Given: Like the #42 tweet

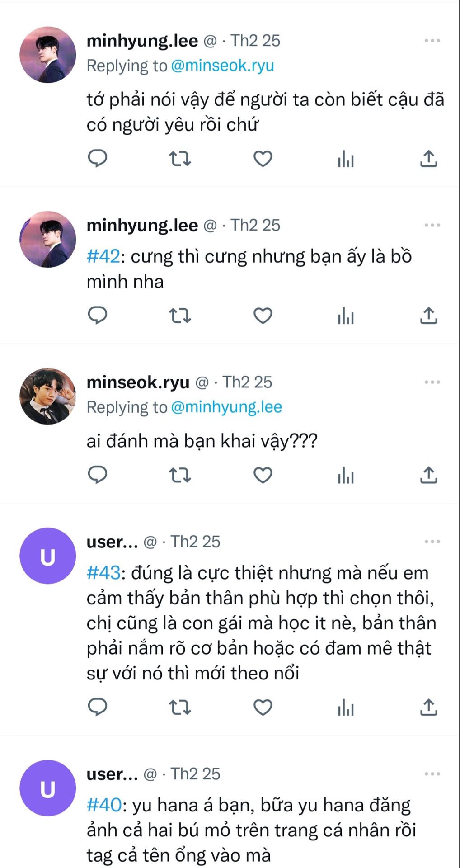Looking at the screenshot, I should point(263,315).
